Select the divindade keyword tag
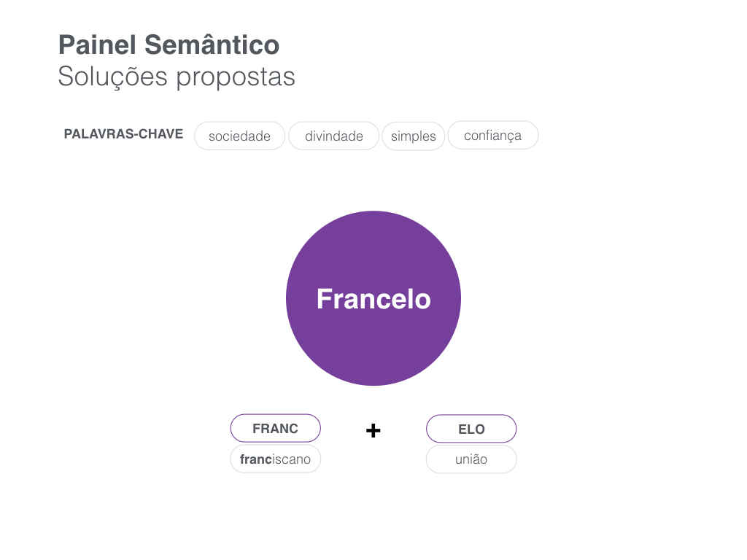 [334, 136]
